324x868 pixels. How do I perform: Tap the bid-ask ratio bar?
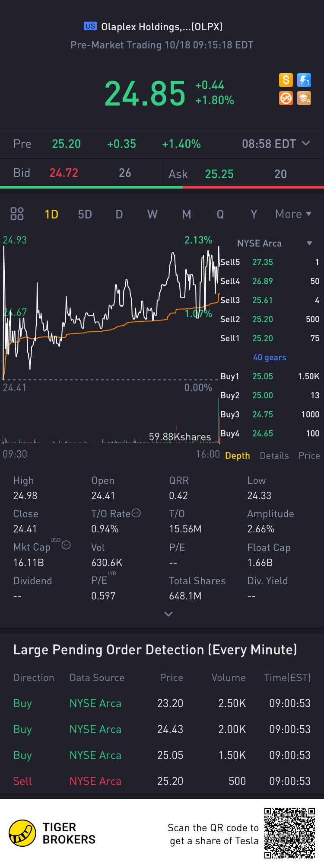(162, 187)
